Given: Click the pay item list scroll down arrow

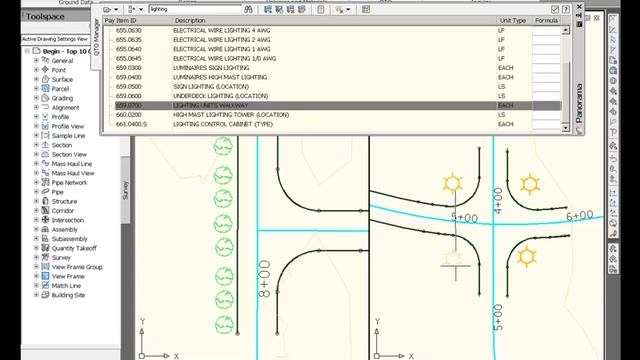Looking at the screenshot, I should (565, 128).
